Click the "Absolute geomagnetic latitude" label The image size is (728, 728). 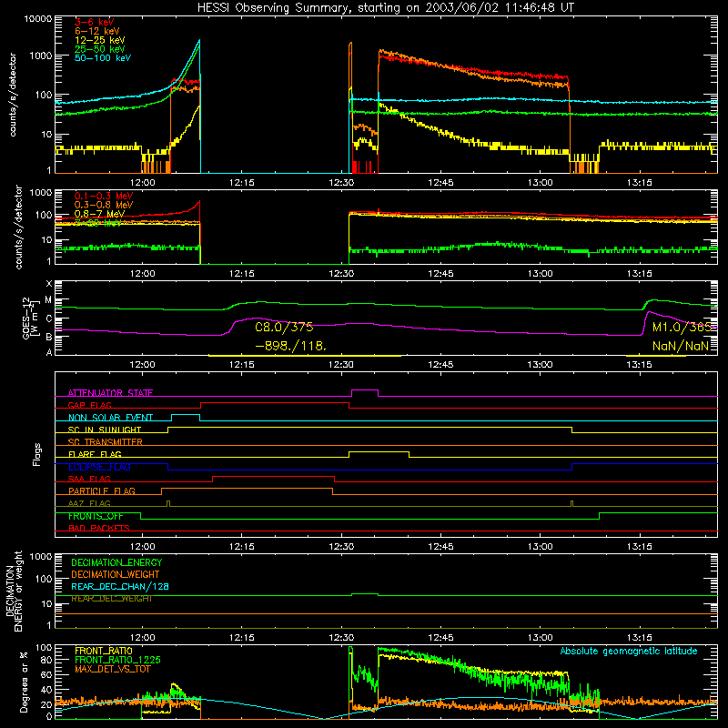coord(629,651)
